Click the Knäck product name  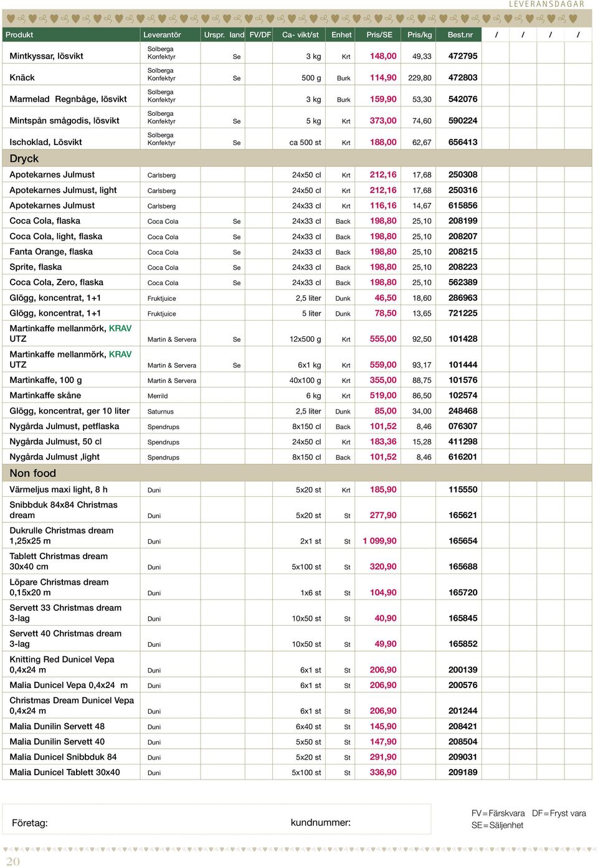pos(22,77)
